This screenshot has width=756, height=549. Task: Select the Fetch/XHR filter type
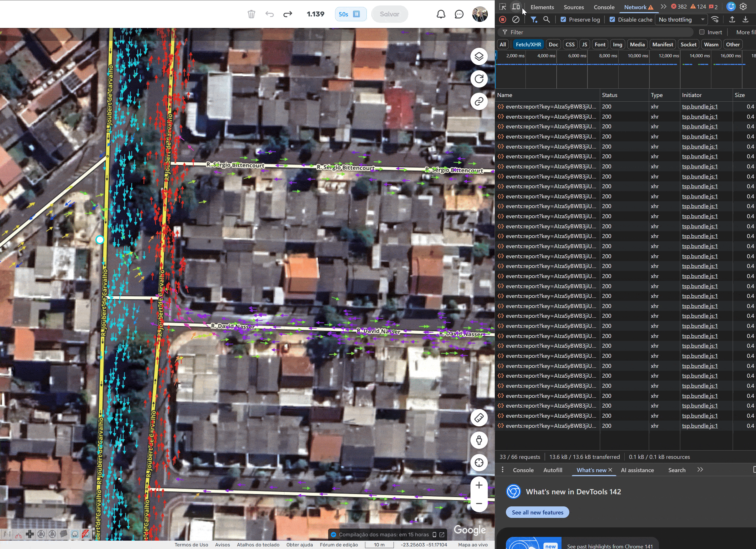pos(528,44)
